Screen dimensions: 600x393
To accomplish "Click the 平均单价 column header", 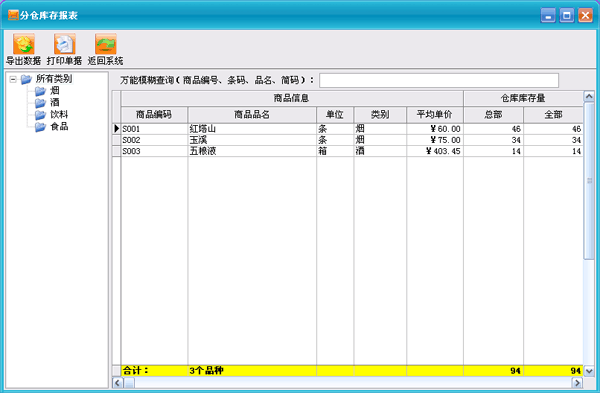I will 435,114.
